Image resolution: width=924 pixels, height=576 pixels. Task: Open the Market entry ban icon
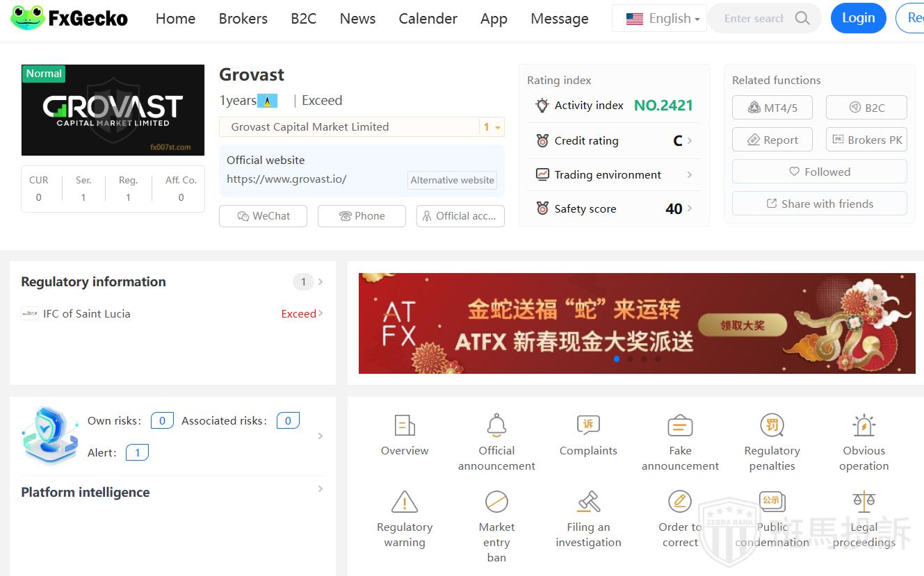(x=496, y=502)
